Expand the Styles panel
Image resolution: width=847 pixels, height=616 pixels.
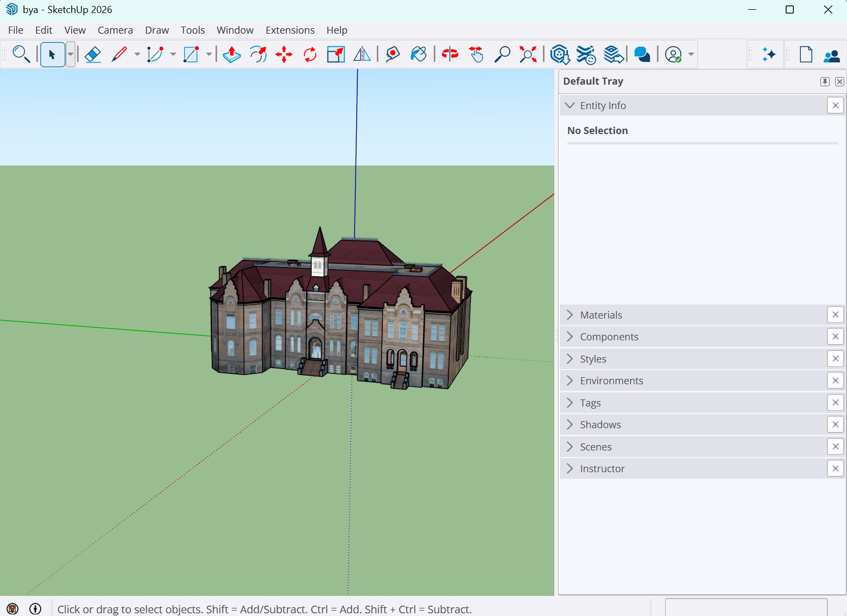click(x=570, y=359)
